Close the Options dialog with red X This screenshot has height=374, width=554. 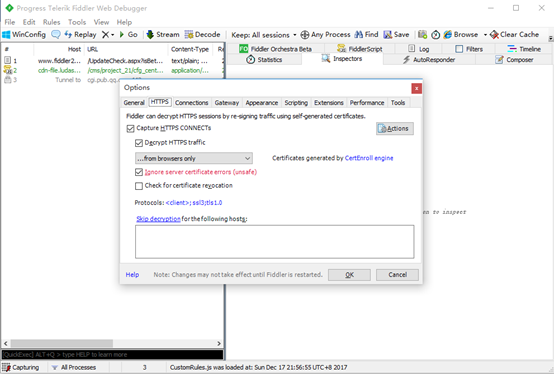[x=417, y=88]
